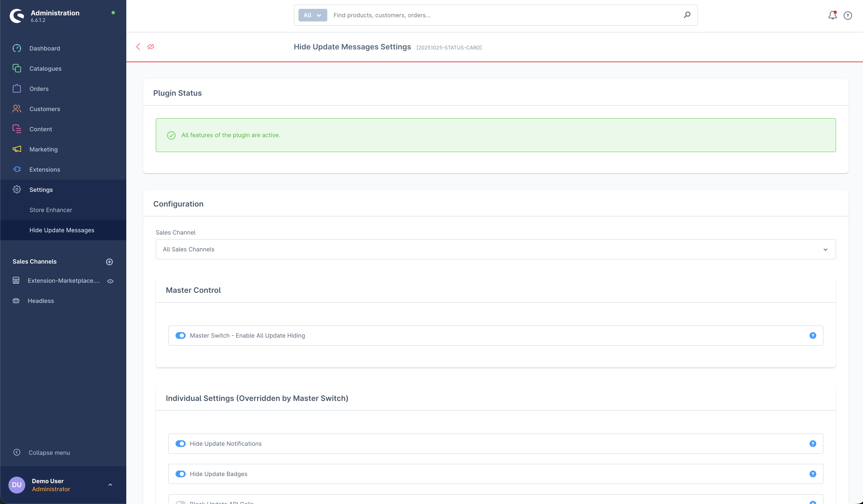Expand the Demo User profile menu
Viewport: 863px width, 504px height.
[x=110, y=485]
